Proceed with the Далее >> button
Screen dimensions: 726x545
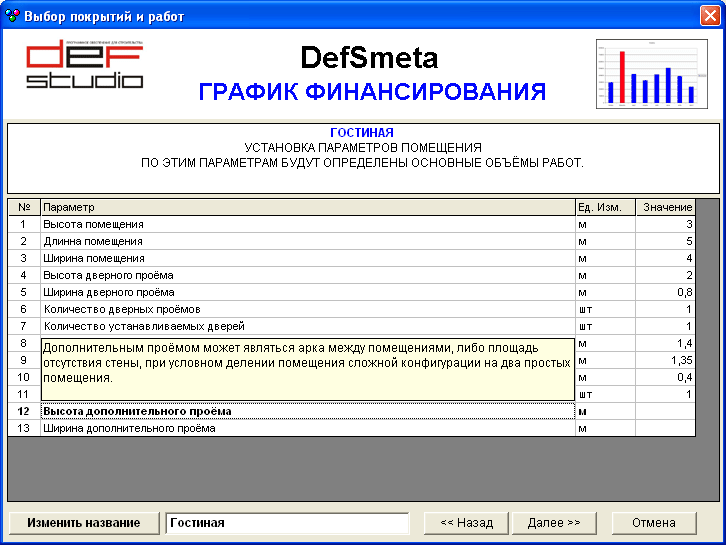point(554,523)
